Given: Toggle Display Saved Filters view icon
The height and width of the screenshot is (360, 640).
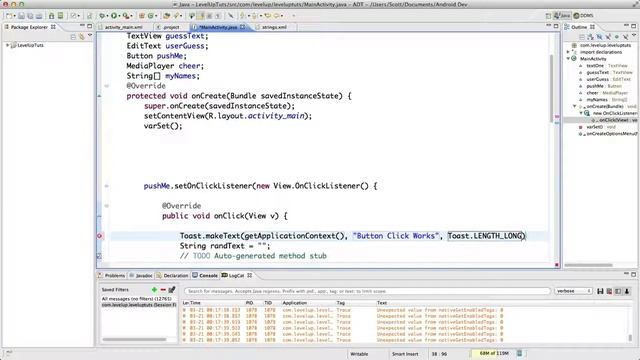Looking at the screenshot, I should (x=618, y=291).
